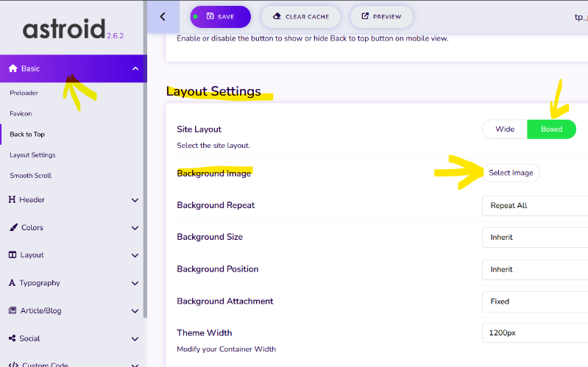Click 'Select the site layout.' description
588x367 pixels.
click(213, 146)
